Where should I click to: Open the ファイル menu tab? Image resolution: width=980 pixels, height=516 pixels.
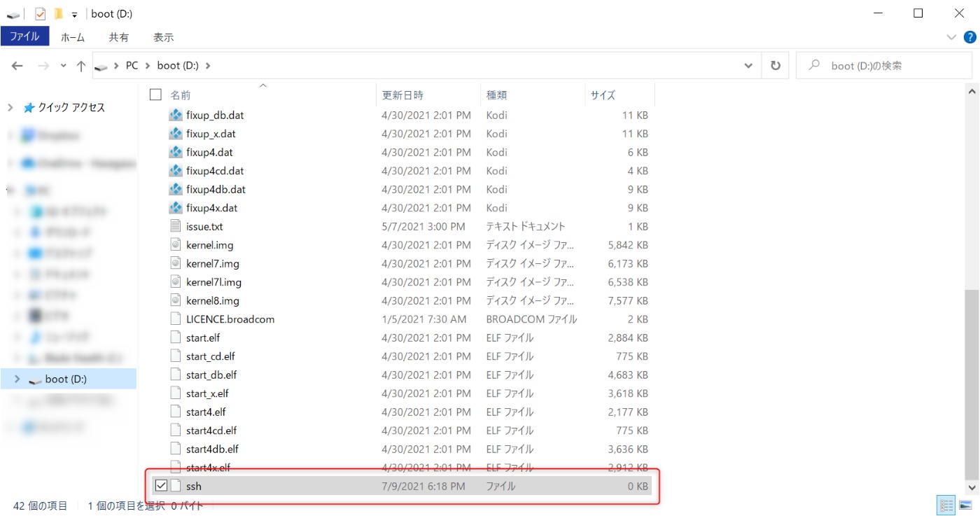pos(24,36)
